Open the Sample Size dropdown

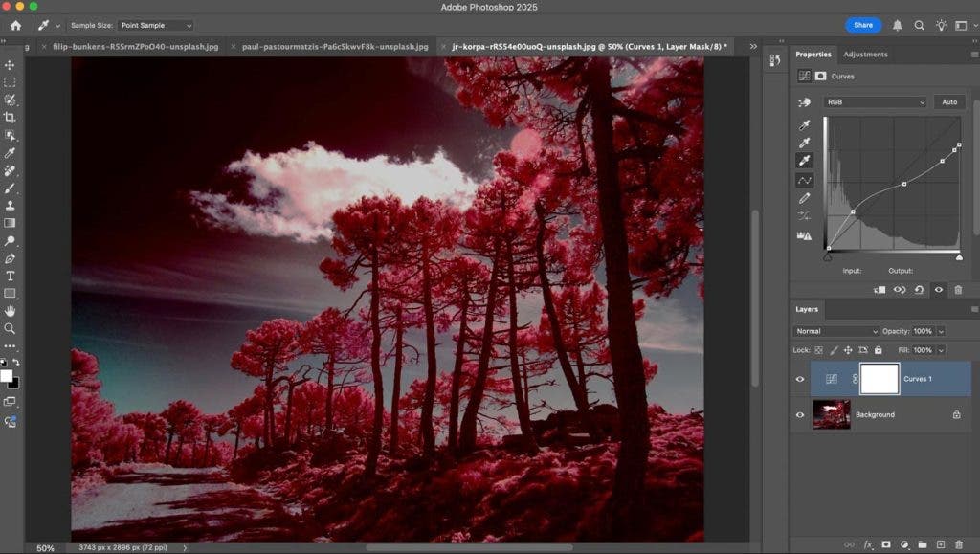[x=156, y=26]
